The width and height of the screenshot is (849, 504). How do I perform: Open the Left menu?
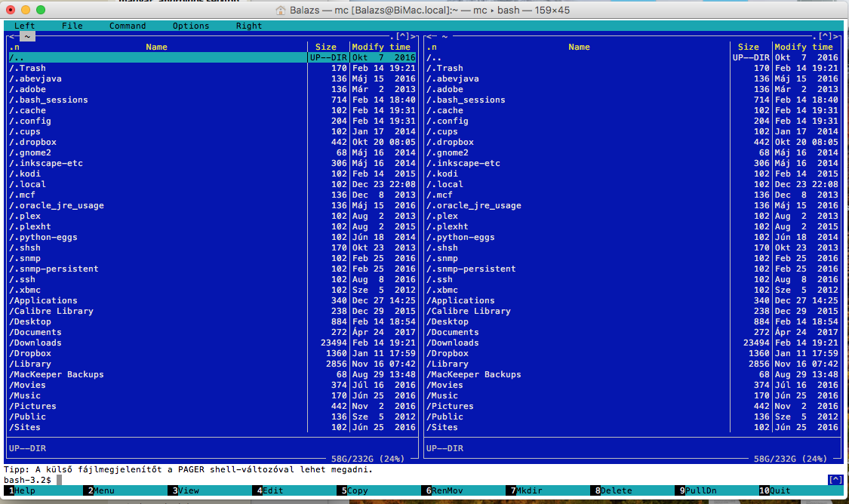(x=24, y=26)
